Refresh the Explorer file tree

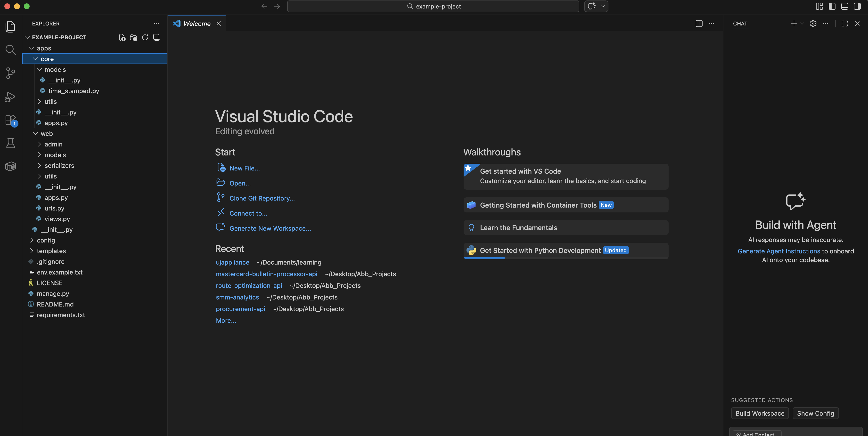(145, 37)
